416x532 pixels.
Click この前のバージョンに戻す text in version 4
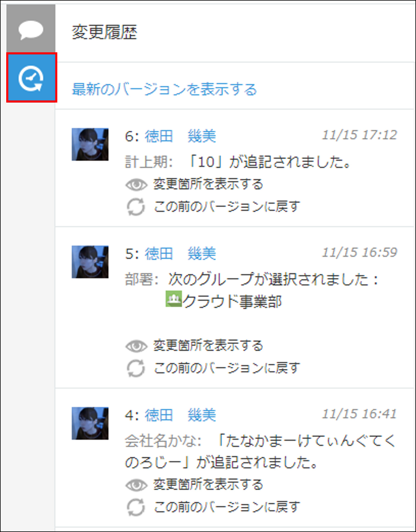tap(227, 507)
